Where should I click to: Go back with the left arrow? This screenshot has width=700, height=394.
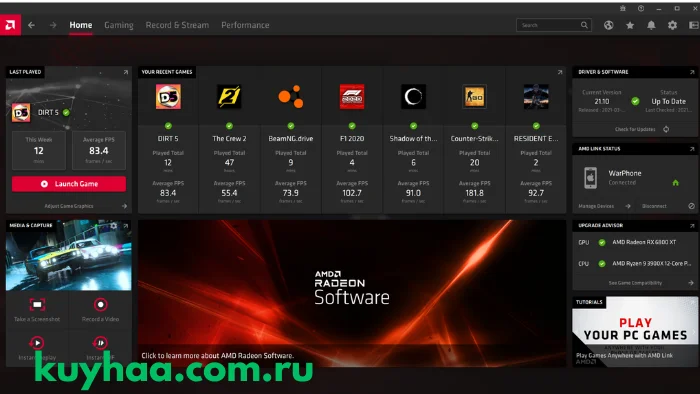(31, 25)
